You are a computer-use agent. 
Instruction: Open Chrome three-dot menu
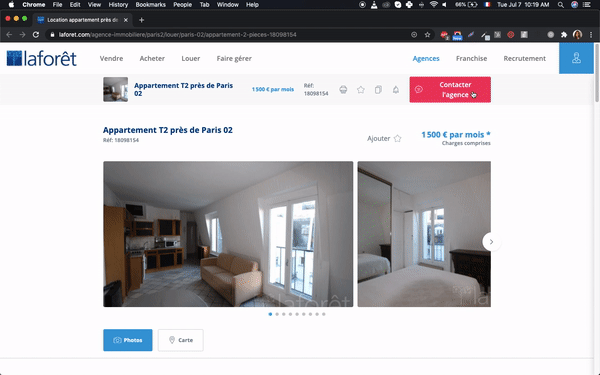591,34
